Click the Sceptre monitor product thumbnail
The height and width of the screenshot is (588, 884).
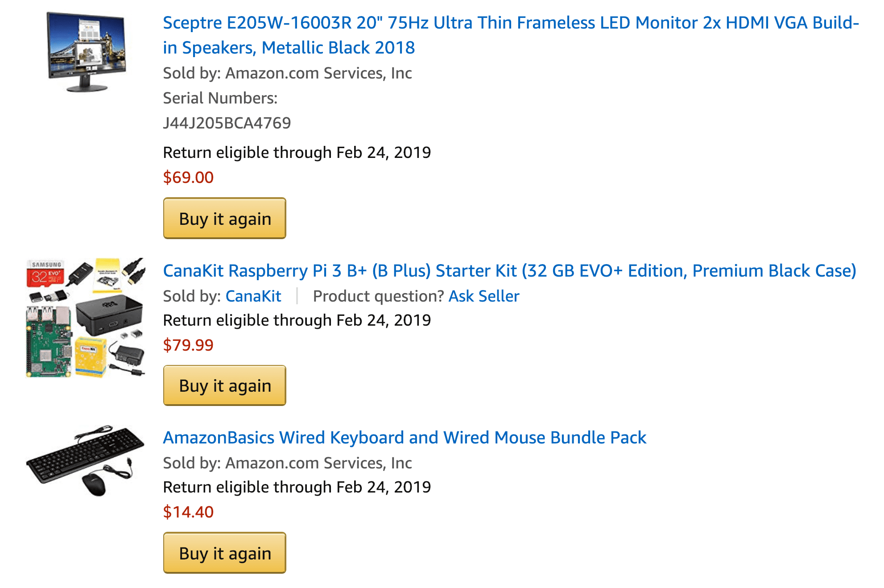click(x=86, y=52)
